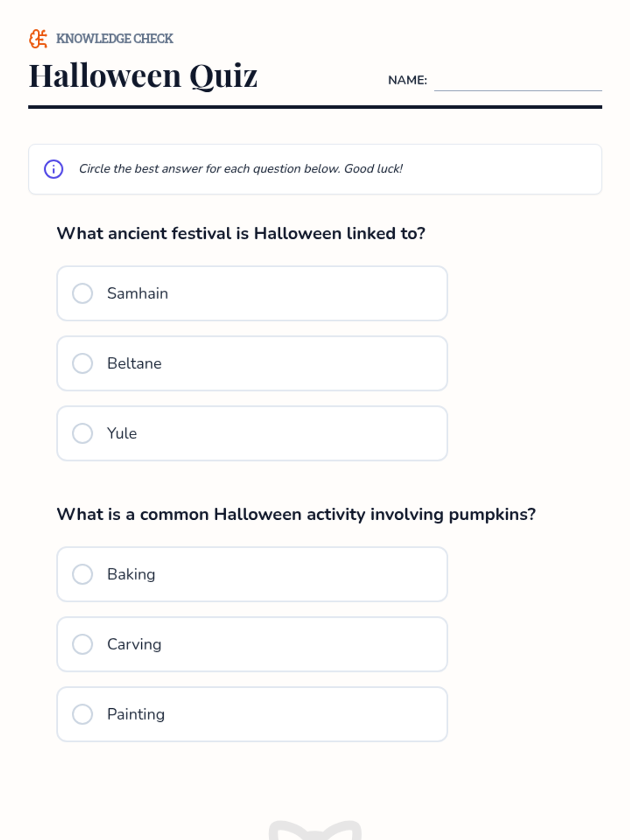Select the Baking radio button
The height and width of the screenshot is (840, 630).
click(x=82, y=574)
